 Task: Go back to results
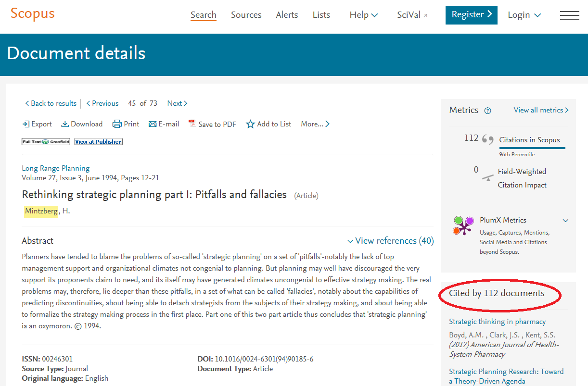51,103
